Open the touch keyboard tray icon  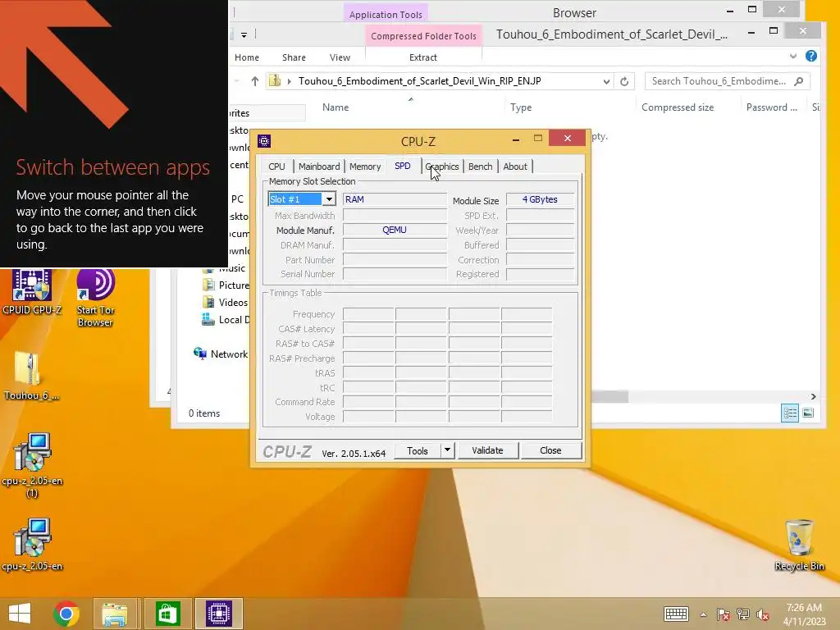676,614
